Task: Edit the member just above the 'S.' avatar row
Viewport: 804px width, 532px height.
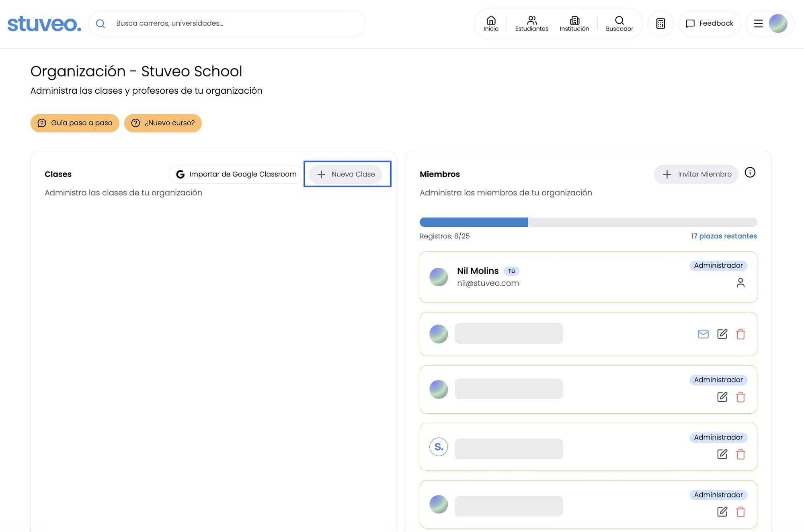Action: [722, 397]
